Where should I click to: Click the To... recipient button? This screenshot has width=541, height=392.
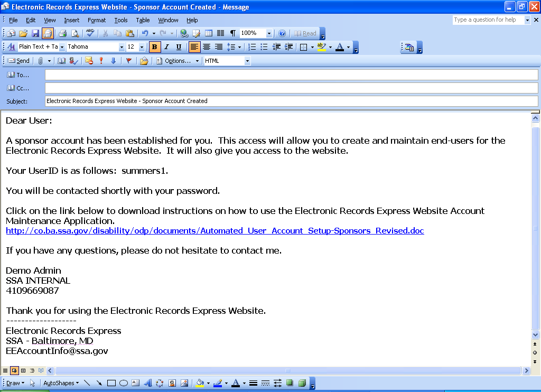(x=18, y=75)
